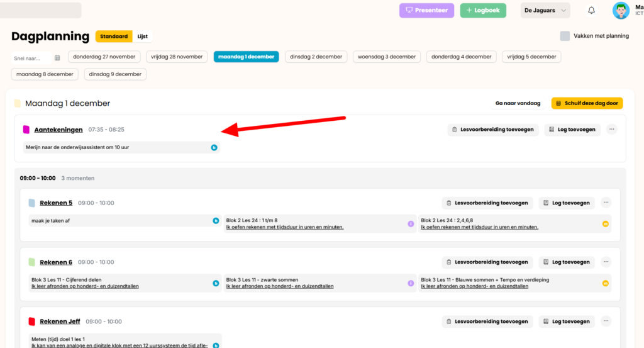The image size is (644, 348).
Task: Click the magenta Aantekeningen color marker
Action: point(26,130)
